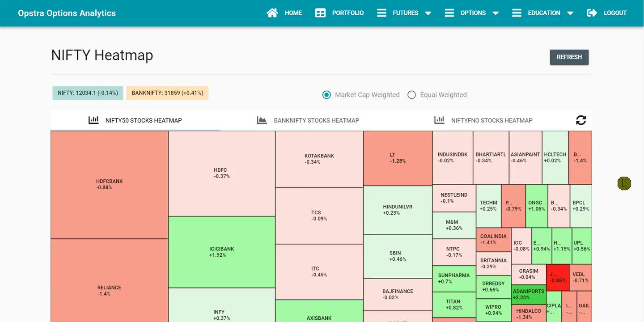Click the TECHM +0.25% tile

(488, 206)
